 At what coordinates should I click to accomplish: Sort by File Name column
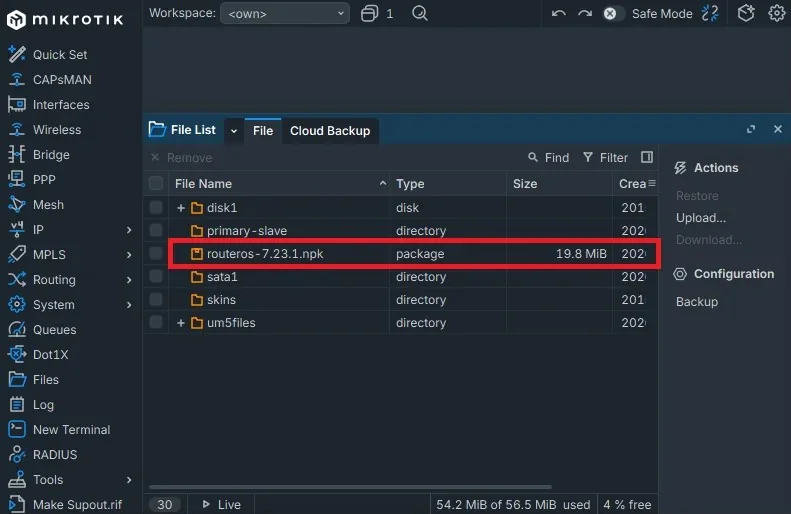[279, 184]
